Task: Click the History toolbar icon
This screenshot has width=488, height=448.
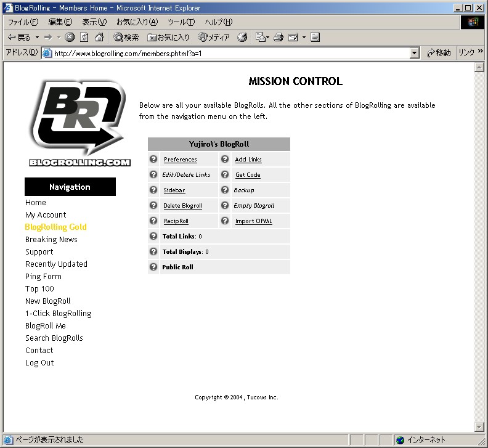Action: pyautogui.click(x=242, y=38)
